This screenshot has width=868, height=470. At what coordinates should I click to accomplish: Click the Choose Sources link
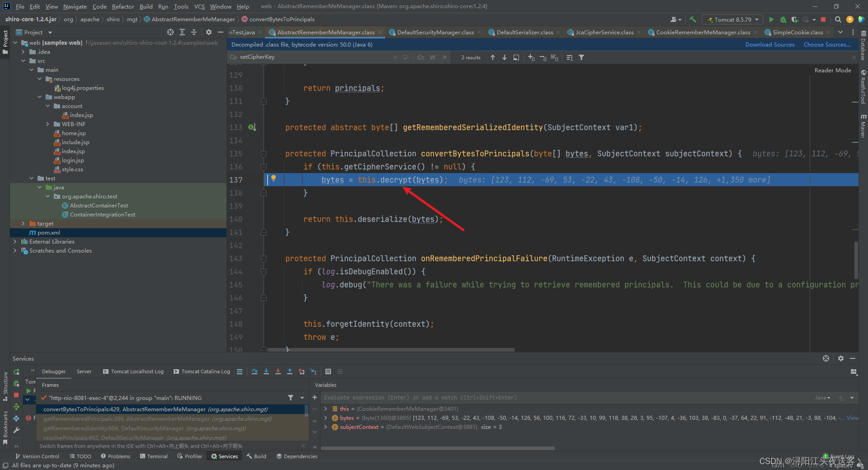pyautogui.click(x=827, y=45)
